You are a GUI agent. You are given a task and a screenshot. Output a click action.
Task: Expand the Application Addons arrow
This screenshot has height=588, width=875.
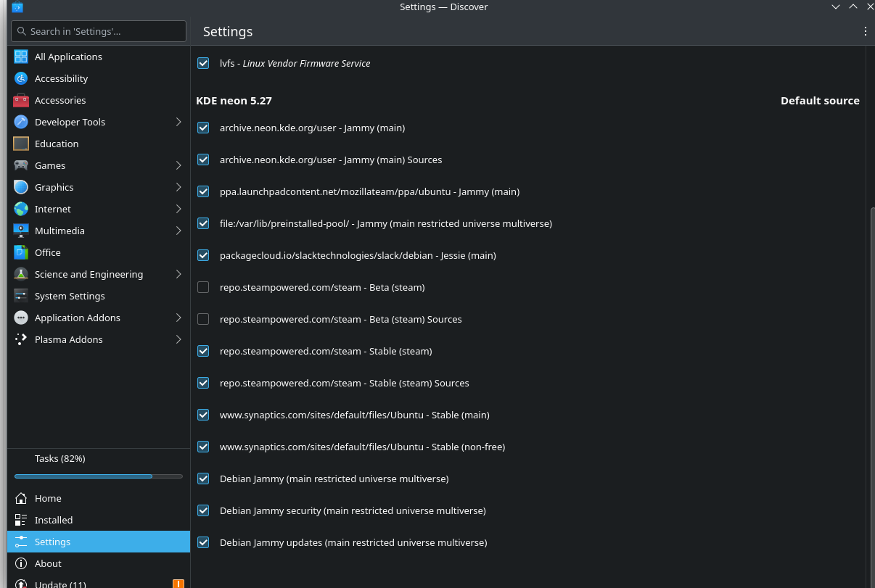pos(178,318)
